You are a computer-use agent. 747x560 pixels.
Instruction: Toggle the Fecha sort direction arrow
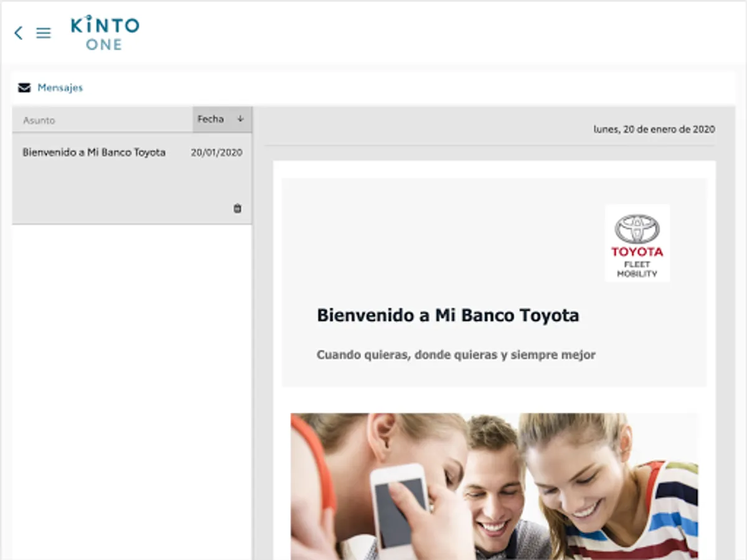(x=240, y=119)
